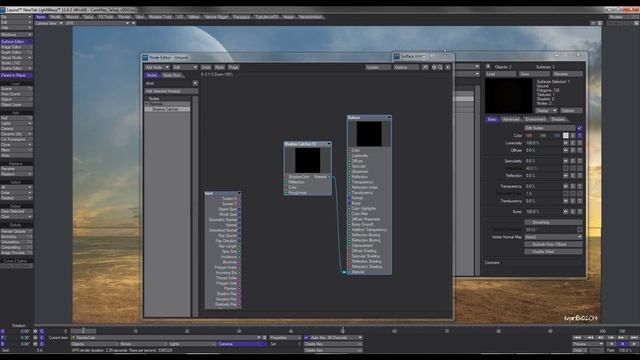Open the Vertex Normal Map dropdown
Image resolution: width=640 pixels, height=360 pixels.
tap(553, 237)
